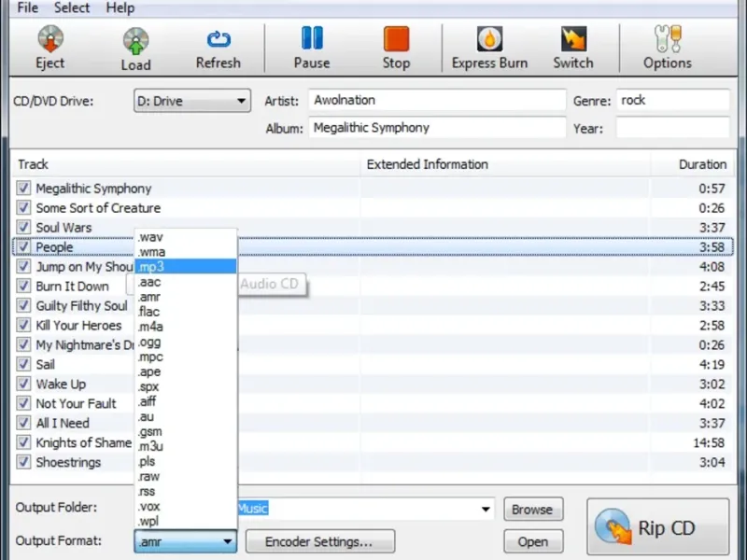
Task: Uncheck the Guilty Filthy Soul track
Action: [x=23, y=305]
